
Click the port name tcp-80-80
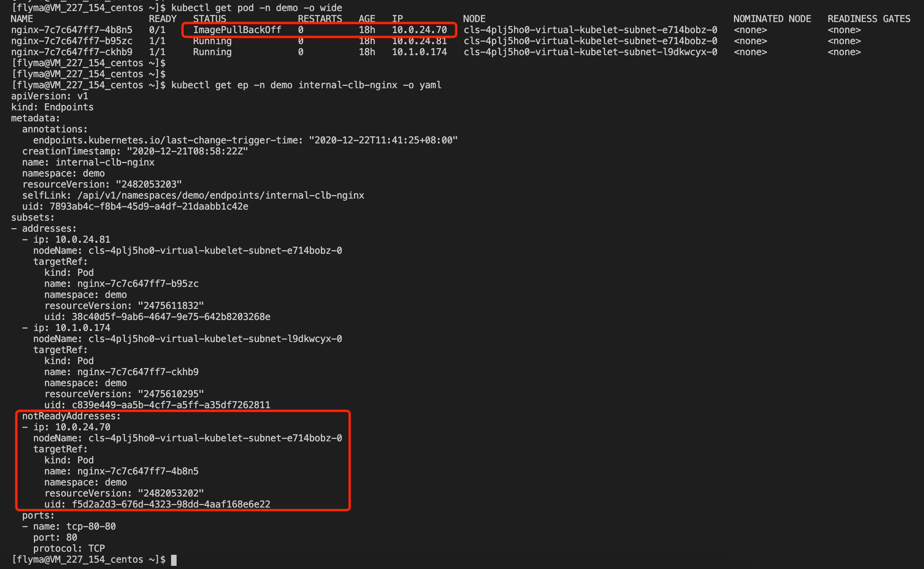(x=91, y=526)
